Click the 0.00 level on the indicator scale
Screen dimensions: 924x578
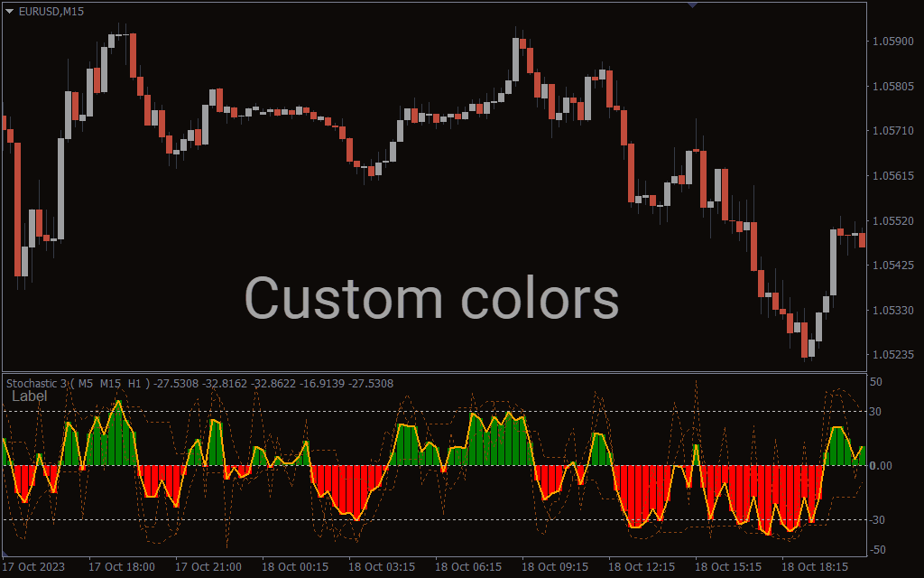tap(880, 466)
